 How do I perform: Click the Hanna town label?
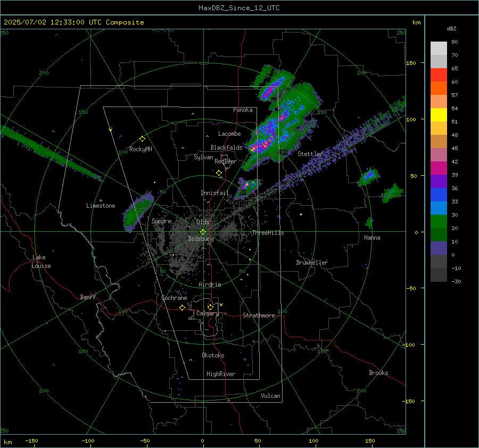[x=372, y=238]
